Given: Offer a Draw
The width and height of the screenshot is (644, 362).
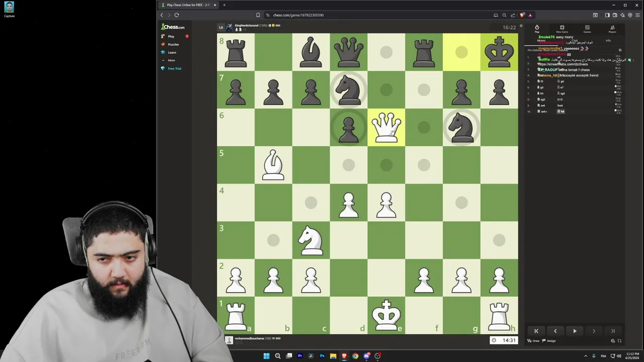Looking at the screenshot, I should 533,341.
